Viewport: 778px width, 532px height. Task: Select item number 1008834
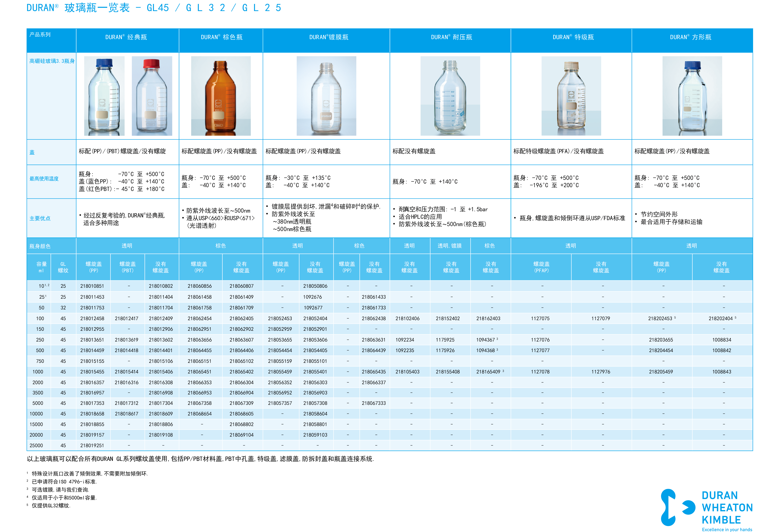coord(722,340)
